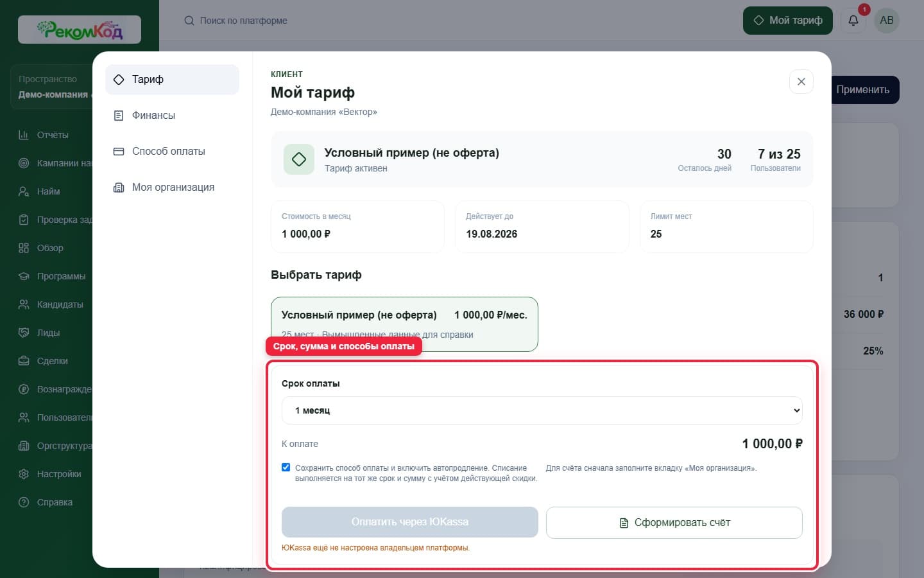
Task: Click the РекомКод logo
Action: pyautogui.click(x=80, y=30)
